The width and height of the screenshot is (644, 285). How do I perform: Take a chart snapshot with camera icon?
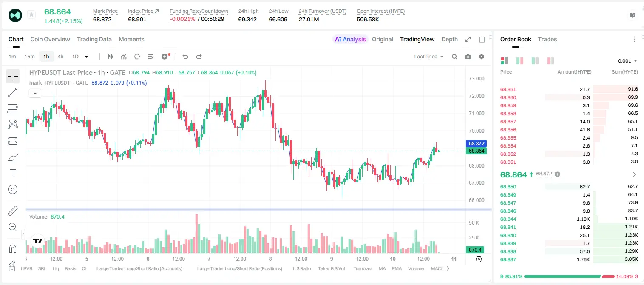[468, 57]
